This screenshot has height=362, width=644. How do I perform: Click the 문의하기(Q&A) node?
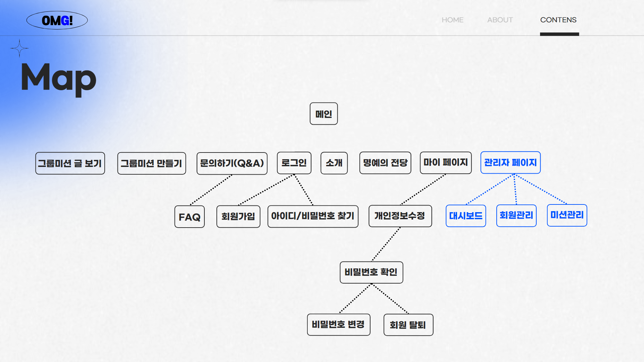pos(232,163)
